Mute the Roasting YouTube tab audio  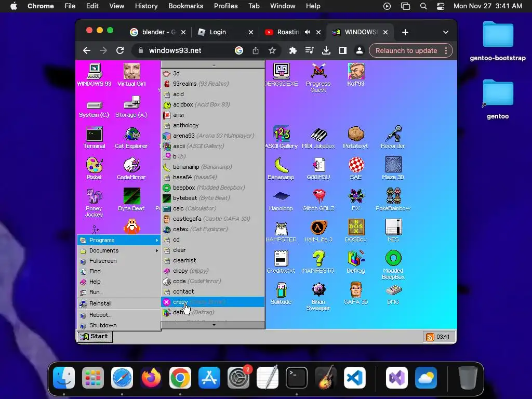pos(307,32)
